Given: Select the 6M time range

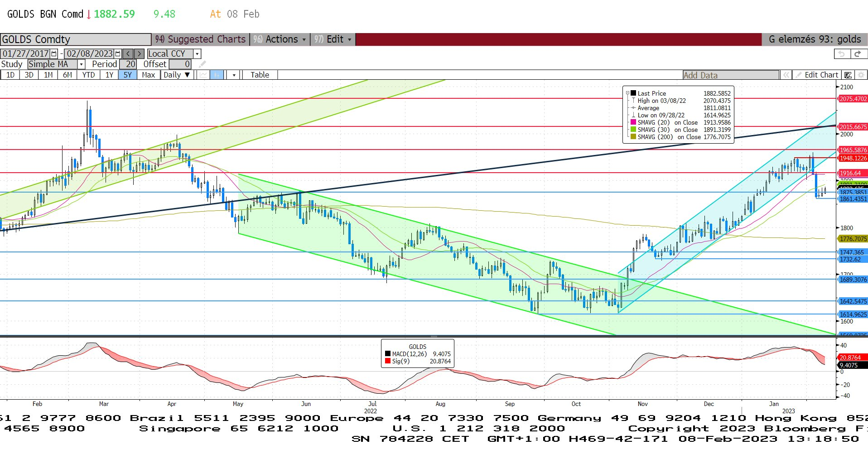Looking at the screenshot, I should [68, 75].
